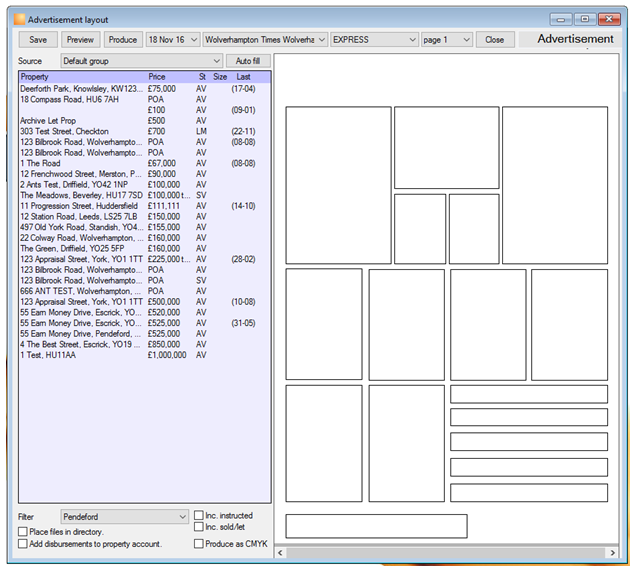Toggle the Inc. sold/let checkbox
The height and width of the screenshot is (571, 636).
point(198,526)
